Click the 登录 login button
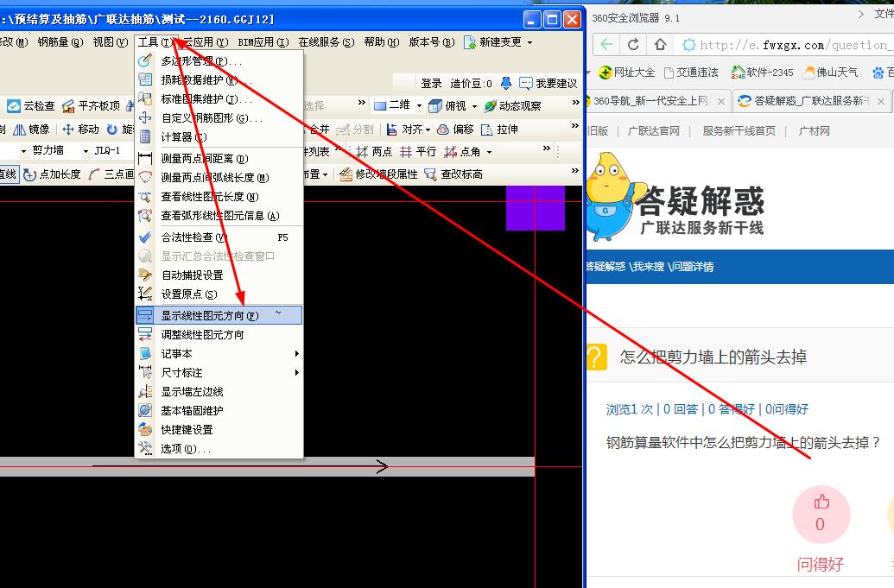 (x=431, y=83)
